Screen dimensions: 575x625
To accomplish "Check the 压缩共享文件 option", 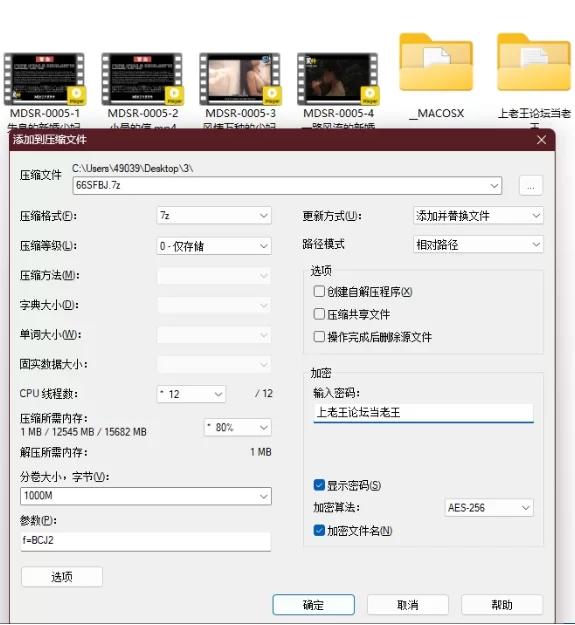I will 319,314.
